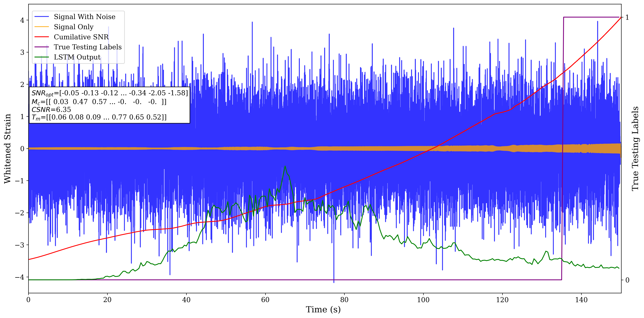
Task: Click the 'Cumilative SNR' legend label
Action: point(81,37)
